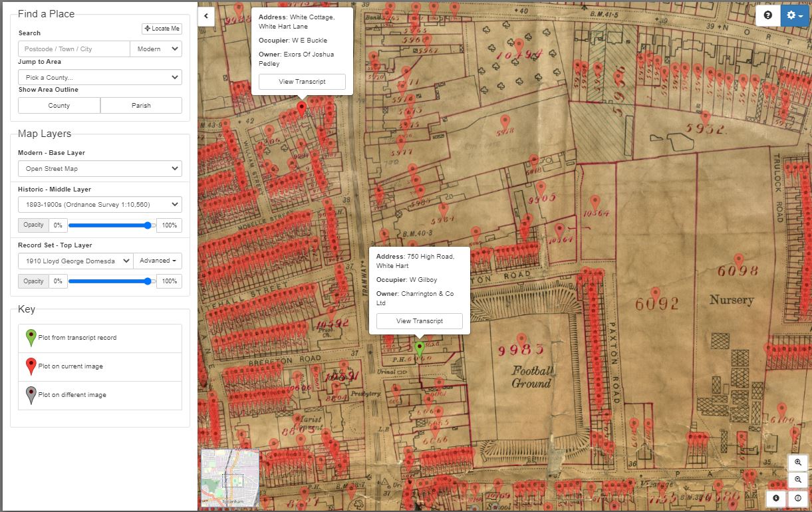The width and height of the screenshot is (812, 512).
Task: Zoom in on the map
Action: pos(798,462)
